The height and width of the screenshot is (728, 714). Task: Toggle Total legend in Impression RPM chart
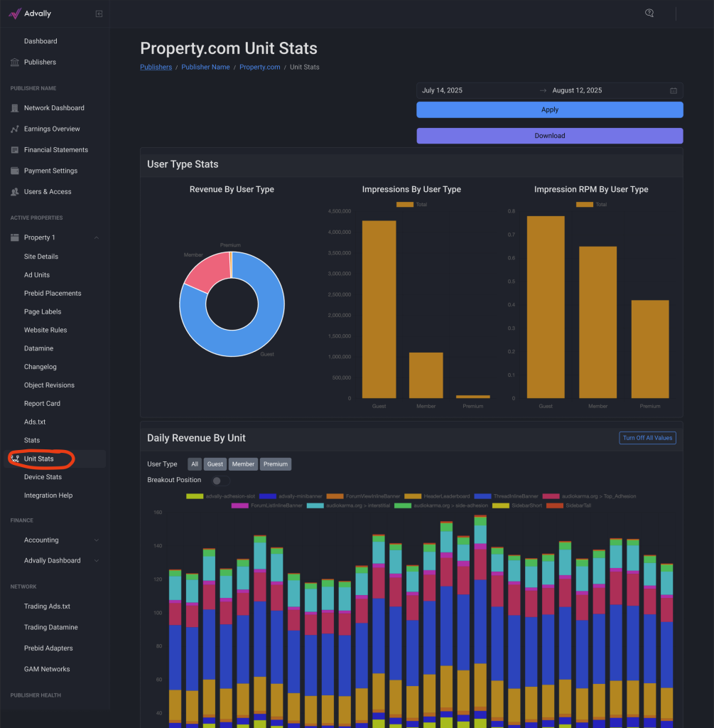[x=592, y=205]
